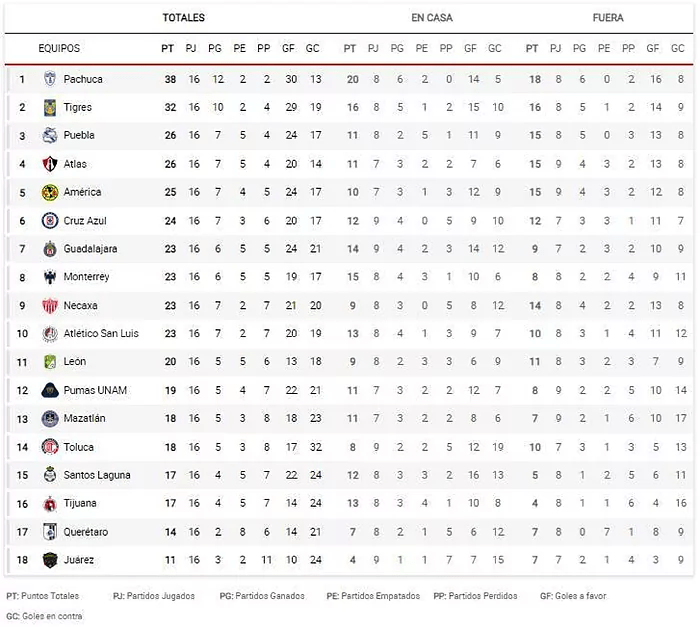Image resolution: width=700 pixels, height=627 pixels.
Task: Select the Puebla club badge
Action: tap(49, 136)
